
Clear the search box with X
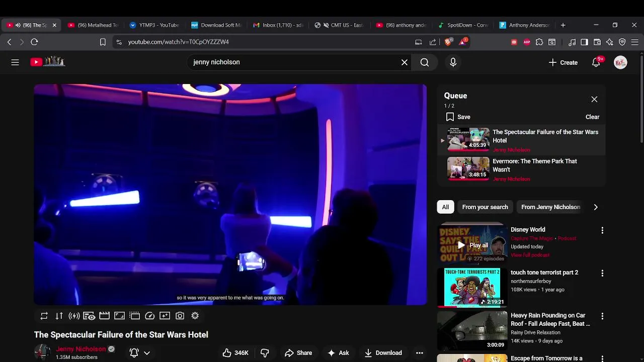tap(405, 62)
